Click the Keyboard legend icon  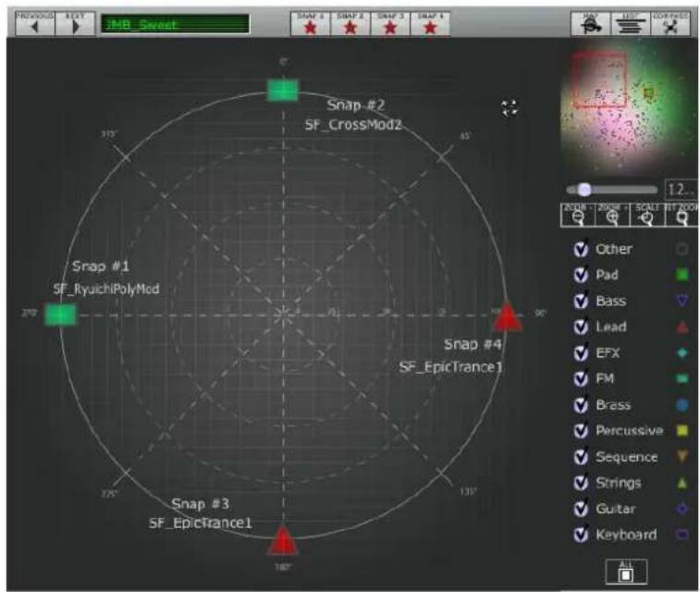coord(682,534)
